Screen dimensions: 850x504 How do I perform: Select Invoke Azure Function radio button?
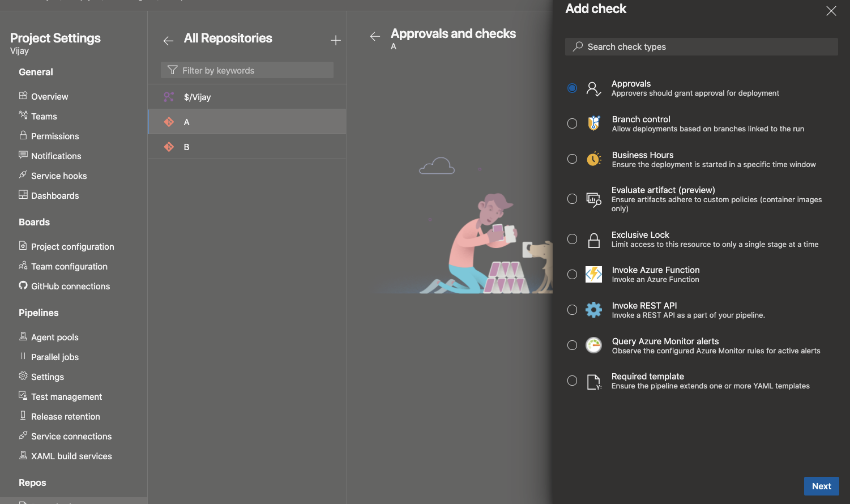click(x=572, y=275)
